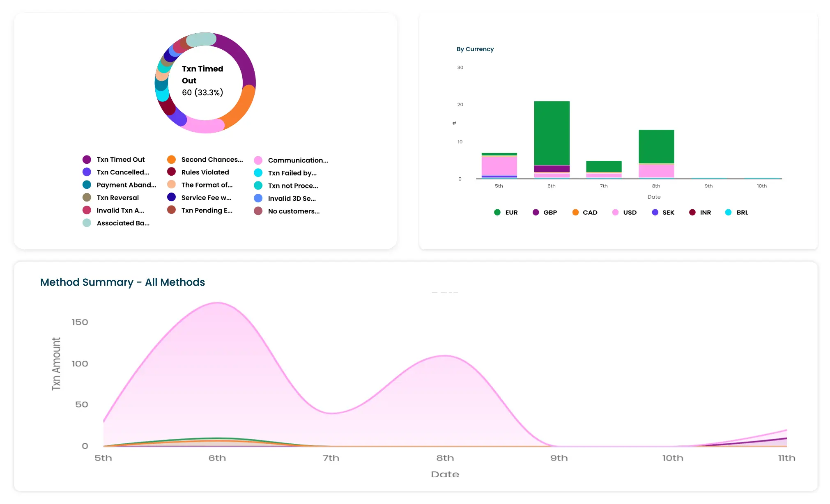Click the Txn Cancelled legend color dot
Screen dimensions: 830x504
pos(87,172)
